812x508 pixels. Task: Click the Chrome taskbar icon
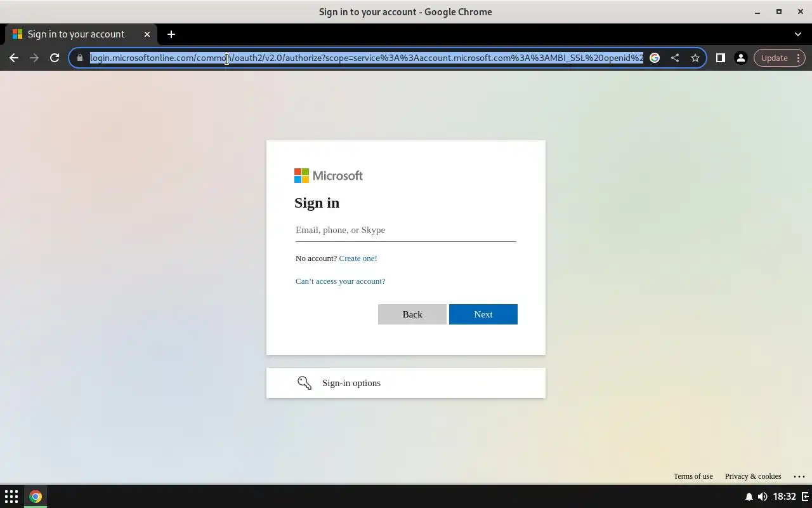coord(36,497)
